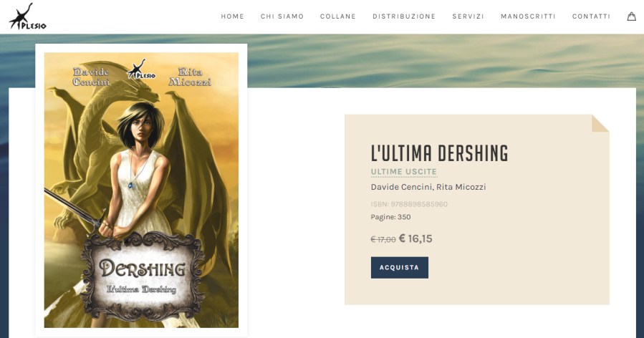This screenshot has height=338, width=644.
Task: Click the crossed-out € 17,00 price
Action: click(383, 239)
